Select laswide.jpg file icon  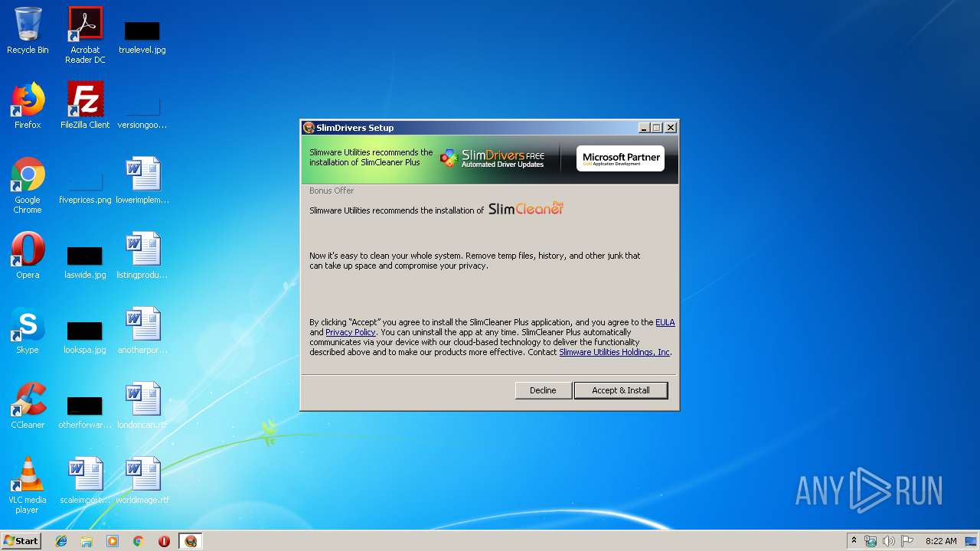(x=85, y=262)
